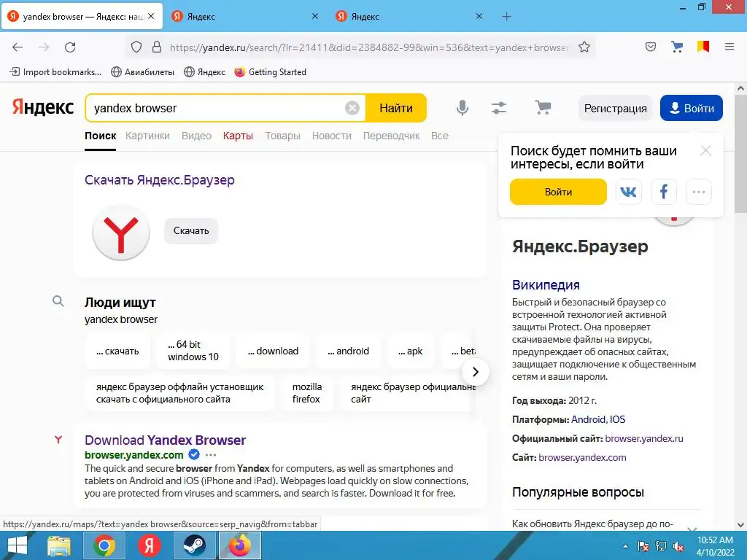Open File Explorer from the taskbar
This screenshot has height=560, width=747.
tap(59, 545)
